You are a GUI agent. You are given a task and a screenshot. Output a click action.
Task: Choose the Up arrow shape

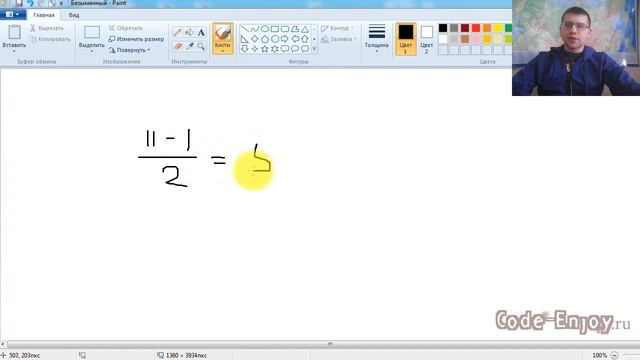point(305,39)
